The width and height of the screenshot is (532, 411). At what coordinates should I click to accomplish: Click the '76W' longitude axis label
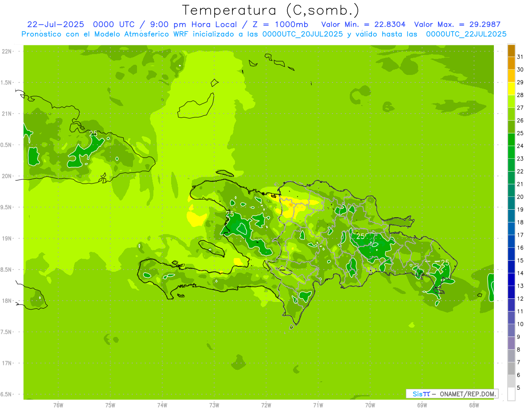click(58, 405)
